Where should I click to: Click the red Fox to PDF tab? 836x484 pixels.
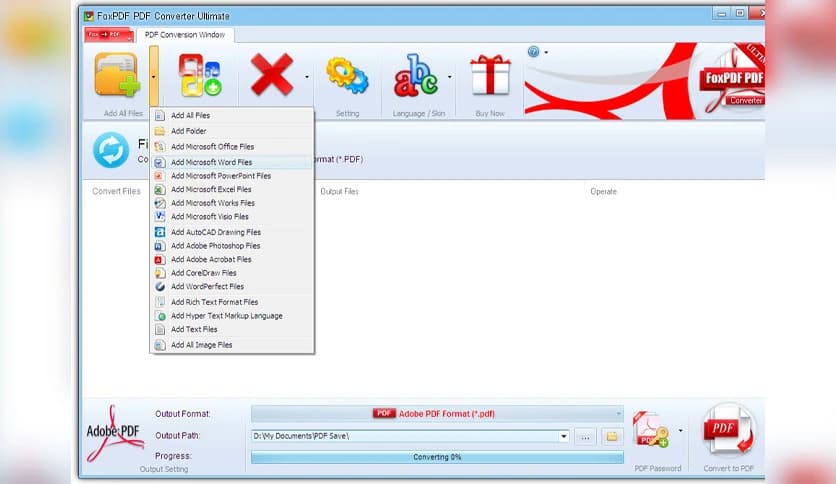tap(109, 35)
